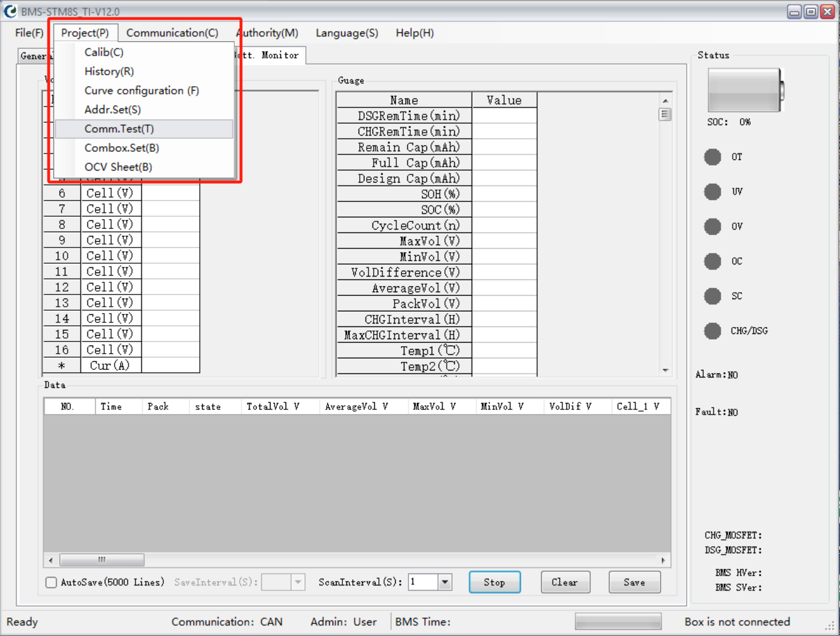Screen dimensions: 840x636
Task: Click the OV status indicator light
Action: (712, 227)
